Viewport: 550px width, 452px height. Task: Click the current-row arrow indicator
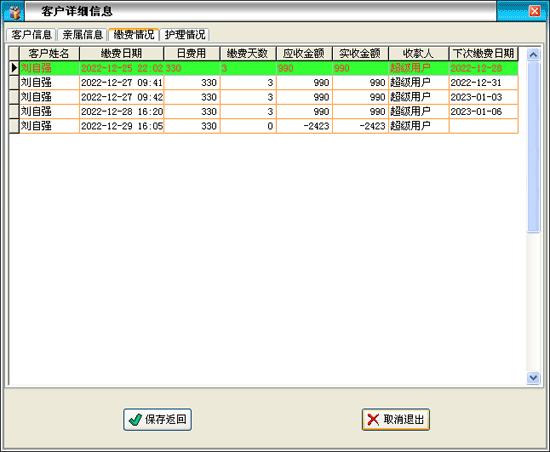14,68
